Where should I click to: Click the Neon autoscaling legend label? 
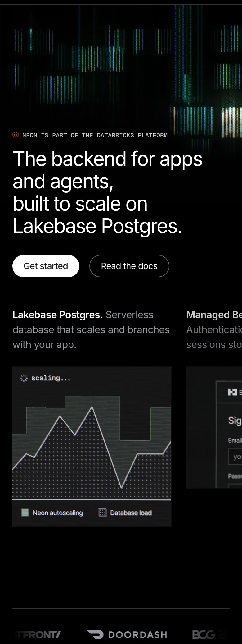point(58,513)
